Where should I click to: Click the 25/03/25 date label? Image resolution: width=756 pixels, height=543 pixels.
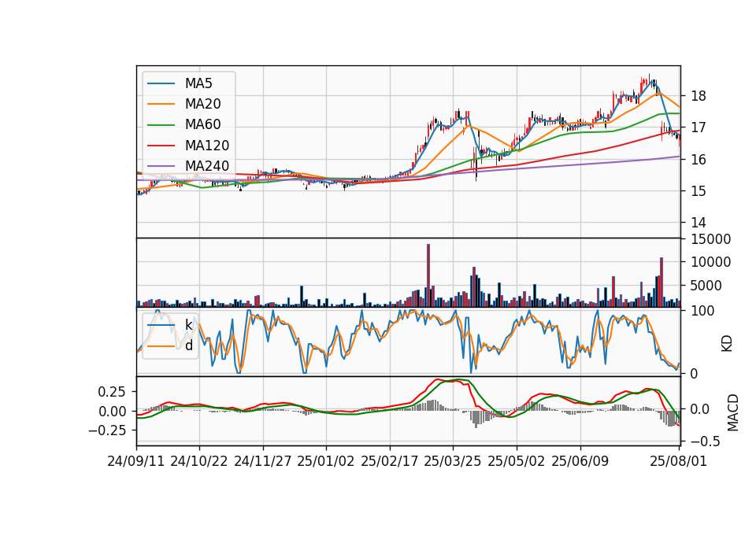pos(453,461)
